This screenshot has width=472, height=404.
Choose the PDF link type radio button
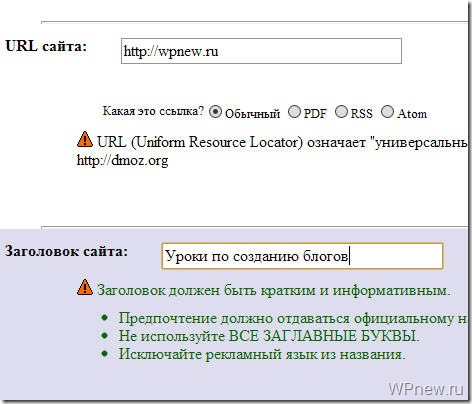click(294, 111)
